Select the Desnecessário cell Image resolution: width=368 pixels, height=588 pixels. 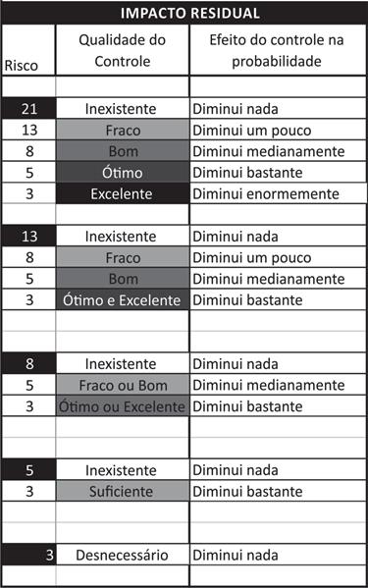(123, 555)
